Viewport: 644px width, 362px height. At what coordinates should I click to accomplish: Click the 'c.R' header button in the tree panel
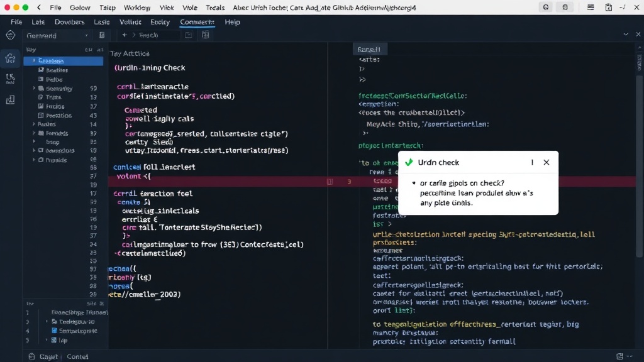pyautogui.click(x=88, y=50)
